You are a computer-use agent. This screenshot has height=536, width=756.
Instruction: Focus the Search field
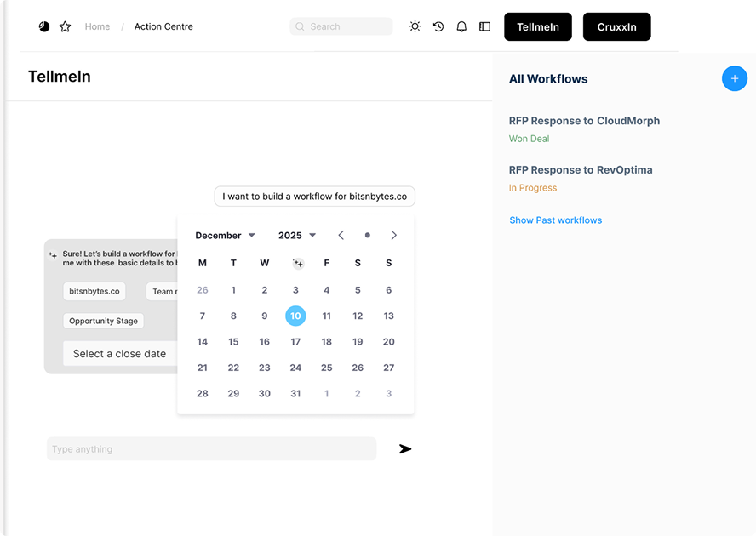pyautogui.click(x=341, y=26)
